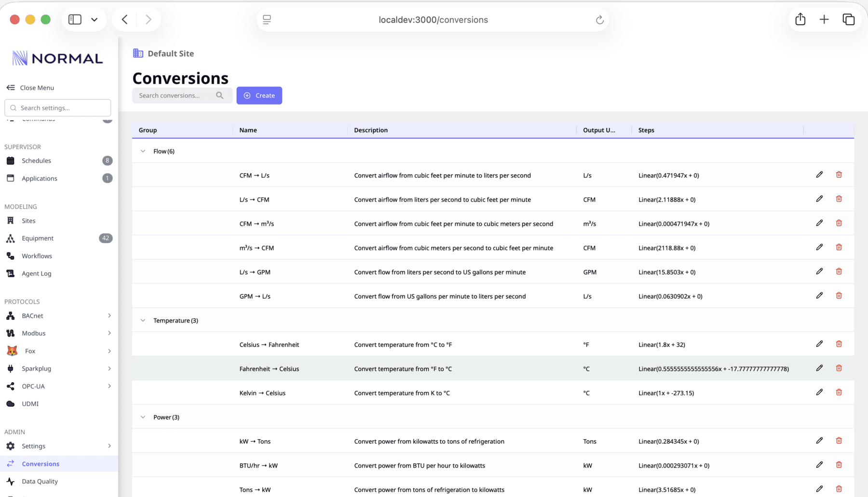
Task: Sort by the Description column header
Action: (371, 130)
